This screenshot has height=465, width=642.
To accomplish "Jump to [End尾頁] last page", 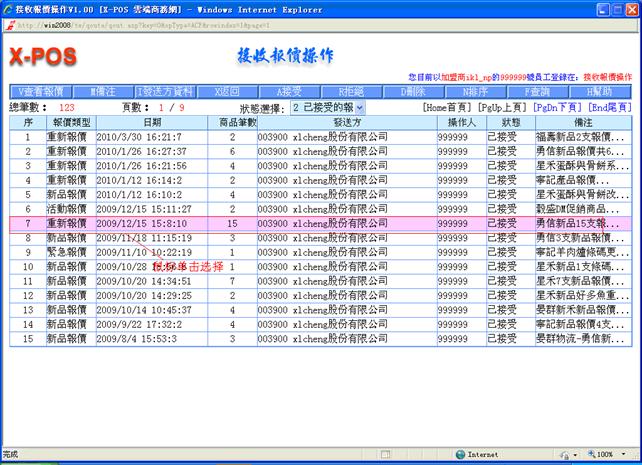I will [x=607, y=106].
